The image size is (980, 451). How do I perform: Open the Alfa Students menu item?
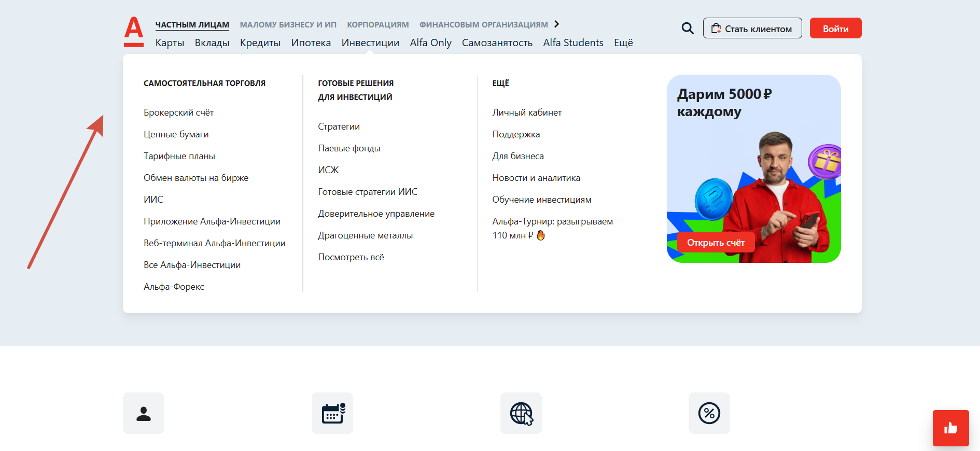pyautogui.click(x=573, y=43)
